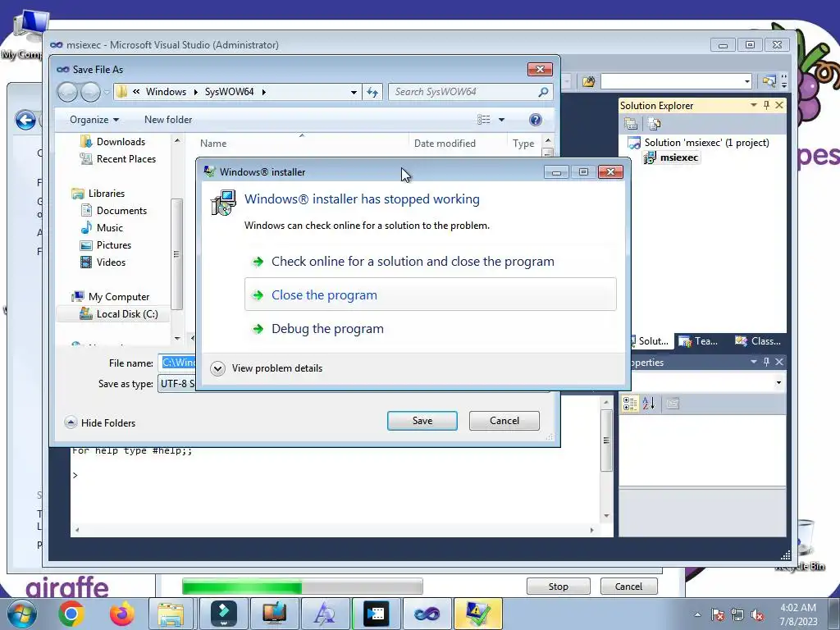Click the File name input field
The width and height of the screenshot is (840, 630).
point(177,363)
